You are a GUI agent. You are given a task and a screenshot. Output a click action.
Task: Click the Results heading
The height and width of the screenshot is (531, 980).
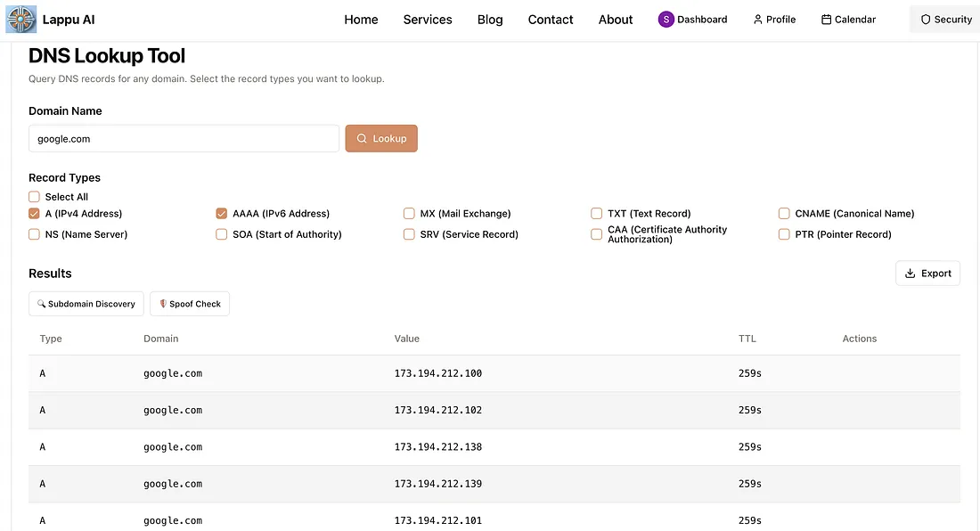click(x=50, y=274)
